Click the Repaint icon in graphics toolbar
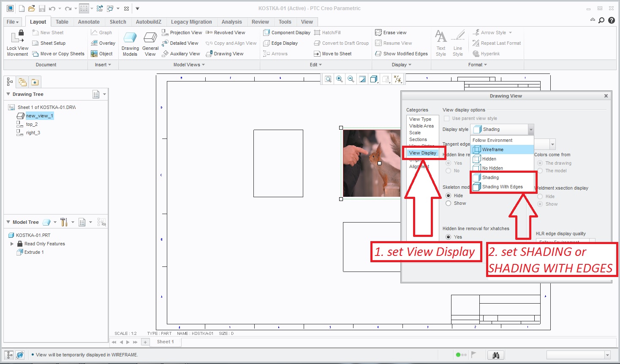620x364 pixels. tap(362, 79)
